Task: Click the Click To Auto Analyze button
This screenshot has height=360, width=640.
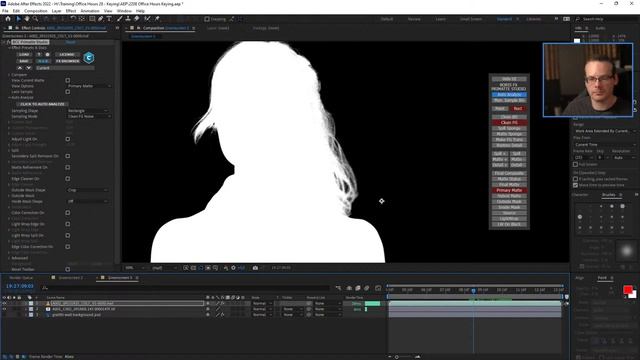Action: pos(42,104)
